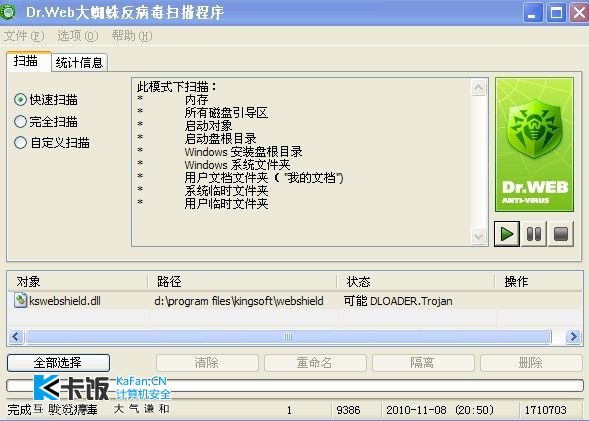The width and height of the screenshot is (589, 421).
Task: Switch to the 统计信息 tab
Action: 79,63
